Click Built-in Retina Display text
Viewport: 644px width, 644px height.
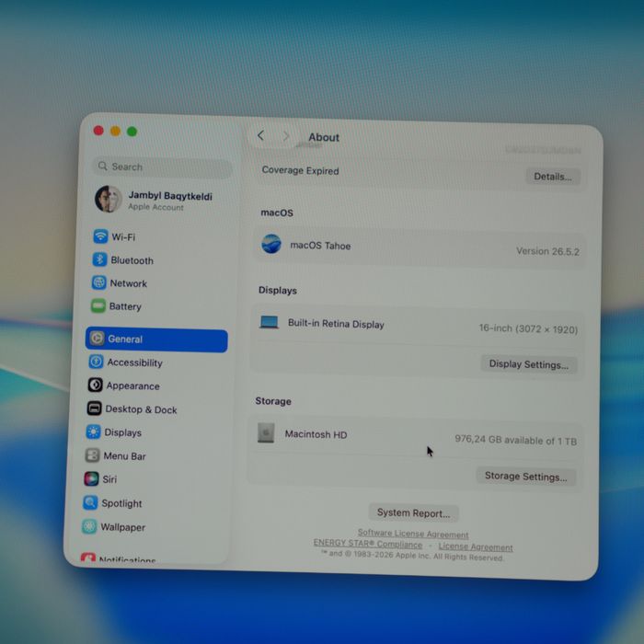(336, 324)
